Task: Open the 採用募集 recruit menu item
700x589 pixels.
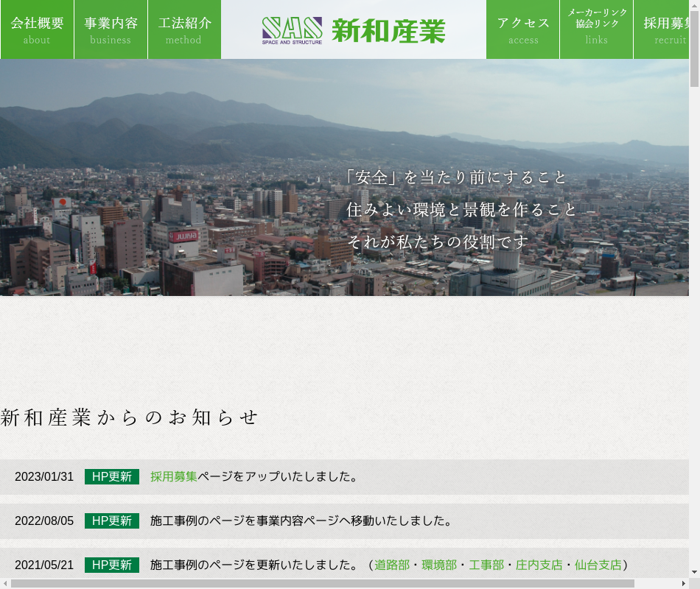Action: pos(663,29)
